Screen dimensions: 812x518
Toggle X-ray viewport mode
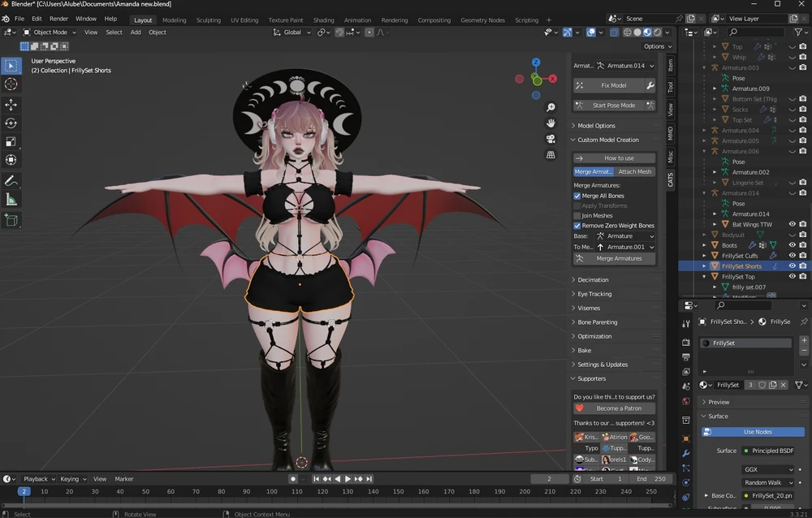[x=614, y=32]
